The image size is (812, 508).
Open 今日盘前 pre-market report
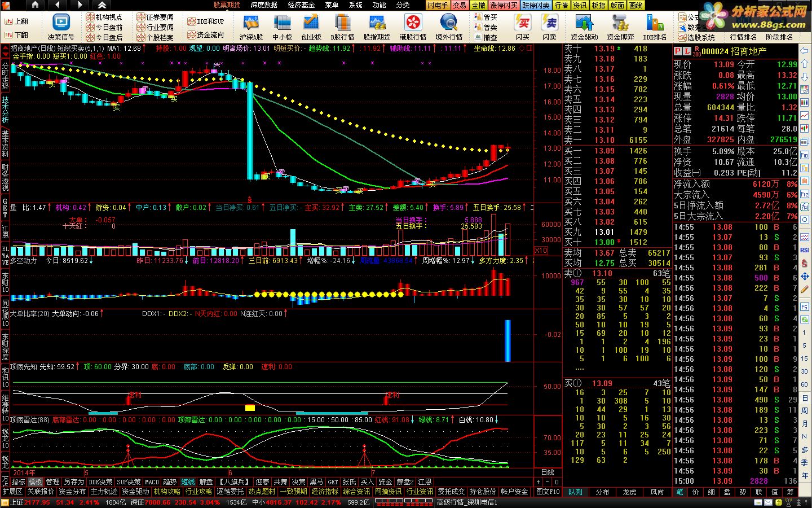(104, 27)
